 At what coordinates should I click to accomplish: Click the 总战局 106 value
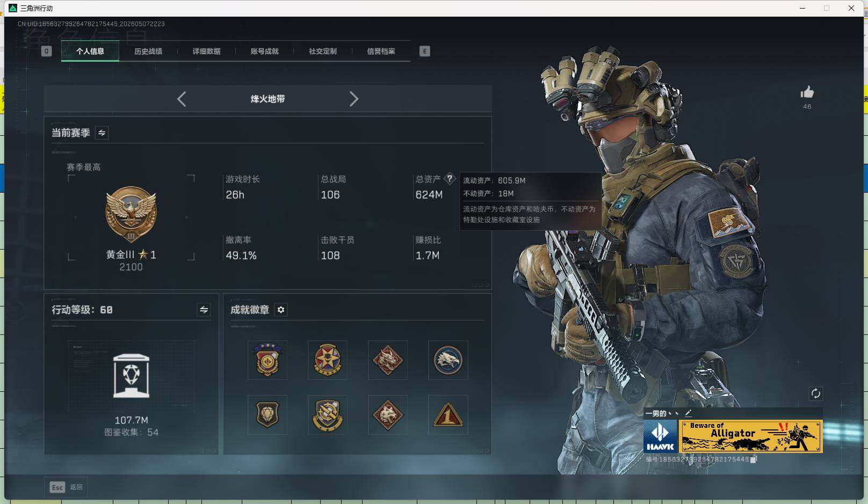(x=330, y=195)
